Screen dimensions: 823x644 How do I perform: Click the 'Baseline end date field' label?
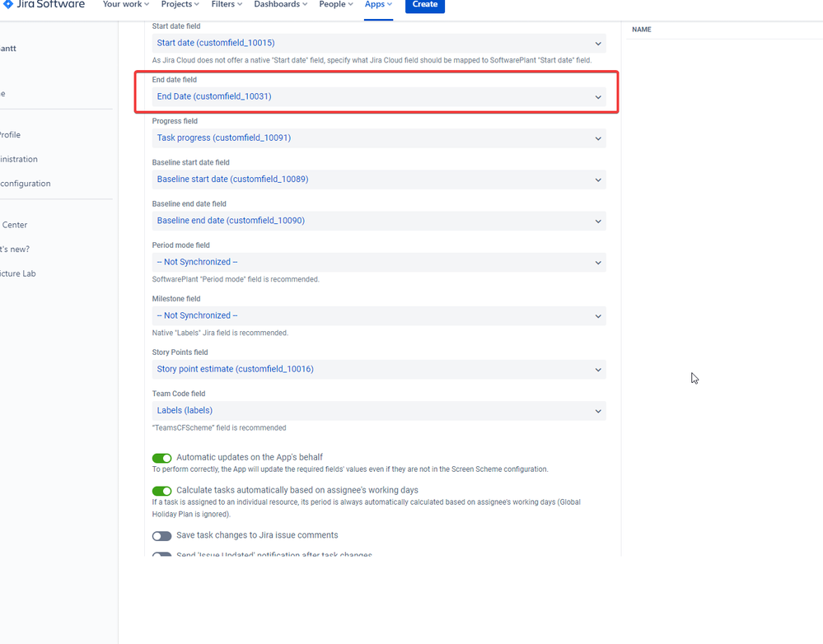189,204
